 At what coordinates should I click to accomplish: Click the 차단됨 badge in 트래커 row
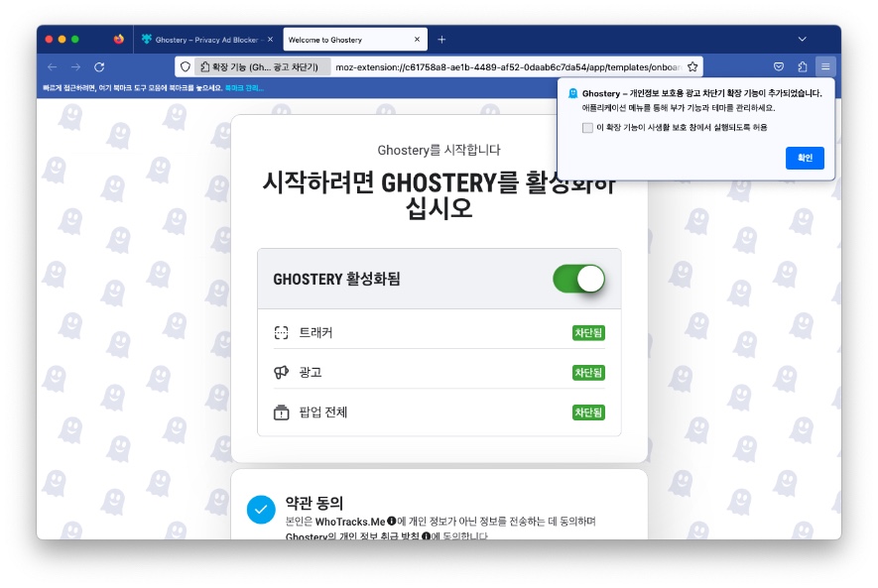pos(588,333)
